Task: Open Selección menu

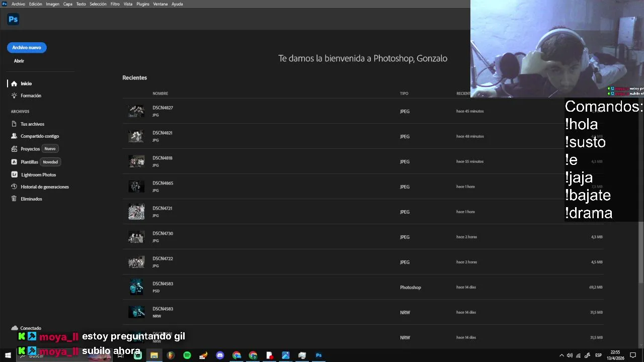Action: [x=98, y=4]
